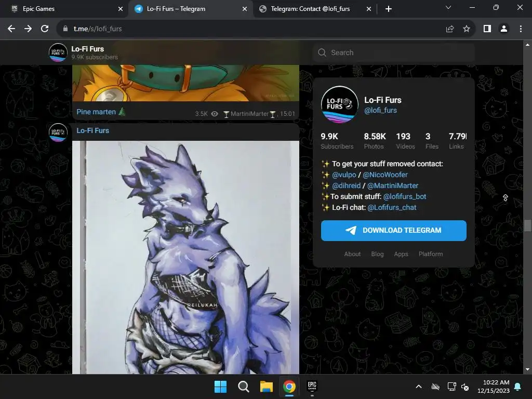Open a new browser tab
The height and width of the screenshot is (399, 532).
point(389,9)
